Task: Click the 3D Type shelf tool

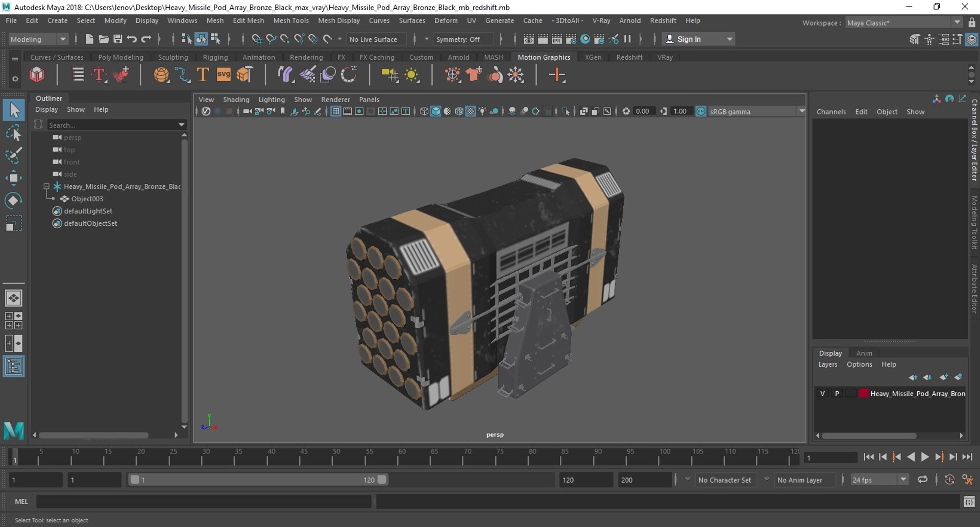Action: coord(203,75)
